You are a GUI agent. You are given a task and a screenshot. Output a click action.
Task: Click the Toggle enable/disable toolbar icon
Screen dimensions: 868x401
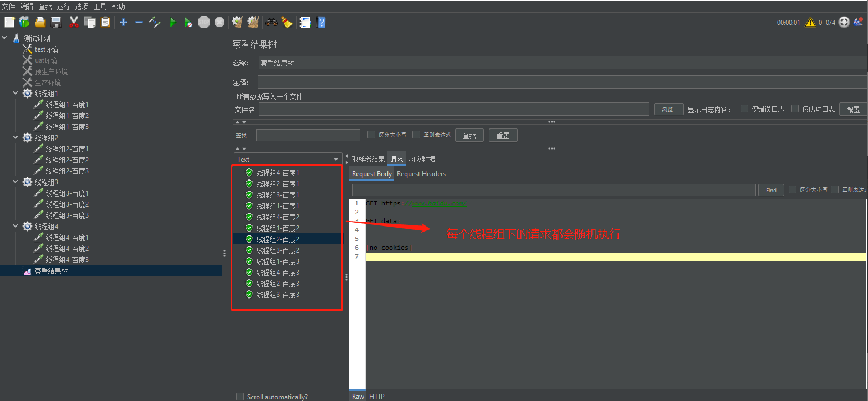point(155,22)
